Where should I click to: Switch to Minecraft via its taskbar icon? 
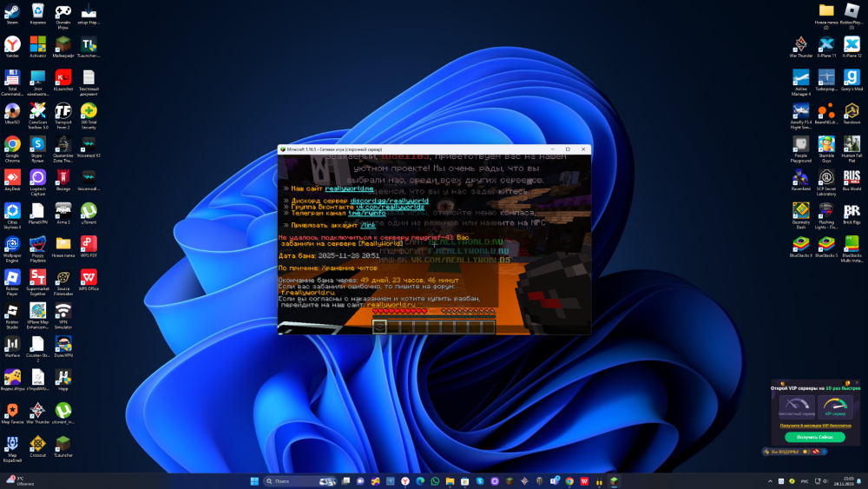[x=614, y=480]
